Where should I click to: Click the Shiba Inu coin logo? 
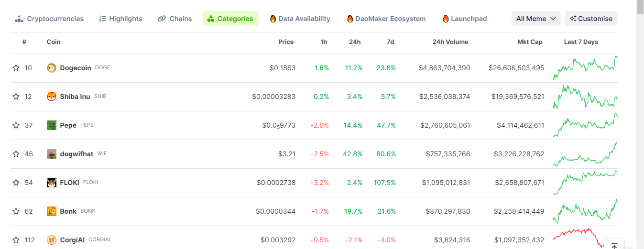click(52, 97)
